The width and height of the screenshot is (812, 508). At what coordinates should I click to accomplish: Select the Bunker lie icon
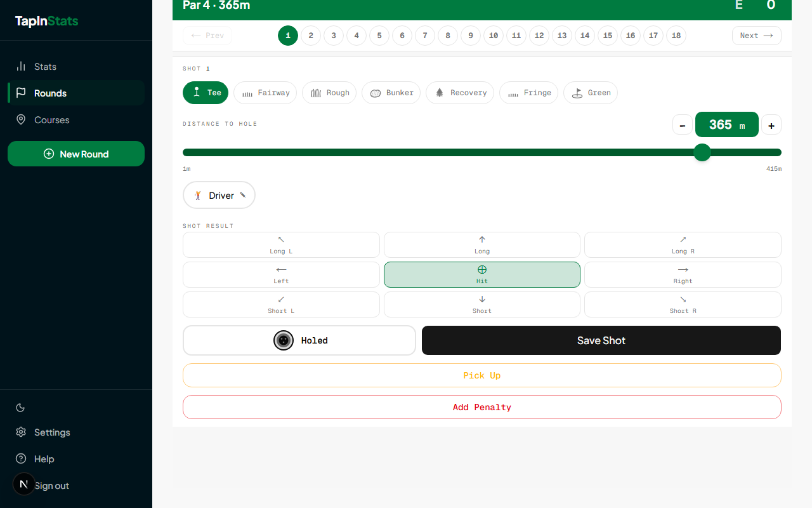[377, 93]
